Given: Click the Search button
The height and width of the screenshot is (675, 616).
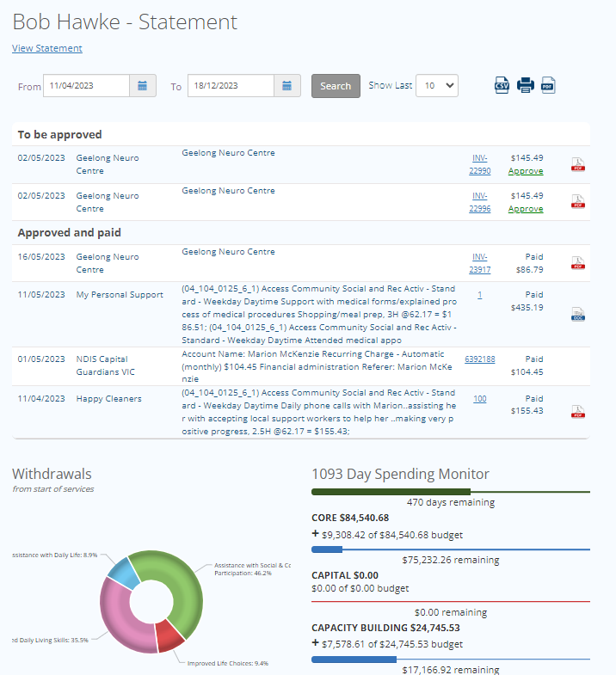Looking at the screenshot, I should [x=336, y=86].
